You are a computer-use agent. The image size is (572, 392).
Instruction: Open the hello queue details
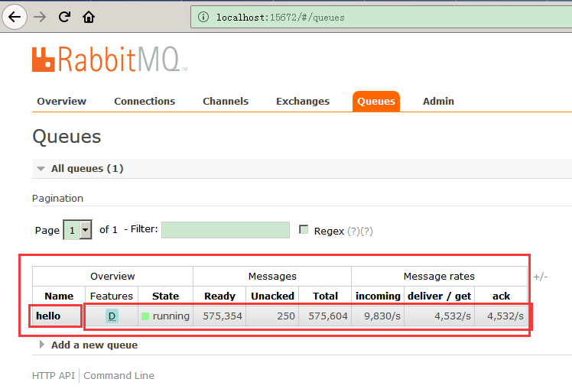click(x=48, y=316)
